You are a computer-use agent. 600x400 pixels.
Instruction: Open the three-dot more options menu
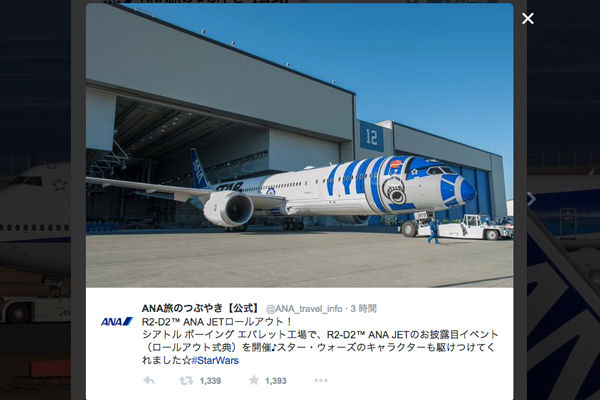pos(321,380)
